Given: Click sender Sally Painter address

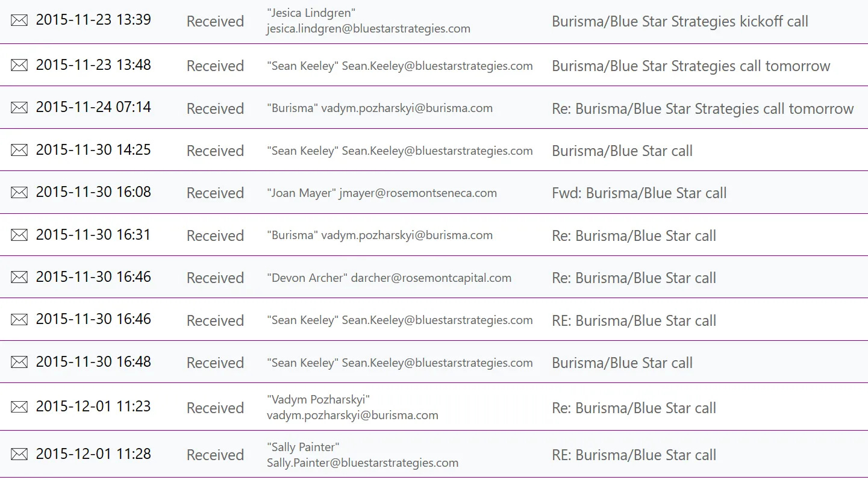Looking at the screenshot, I should (x=363, y=455).
